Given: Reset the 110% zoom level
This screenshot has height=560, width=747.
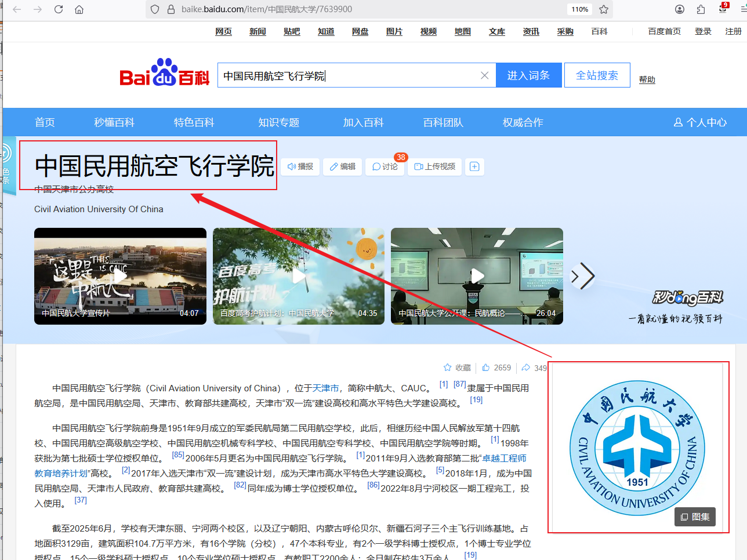Looking at the screenshot, I should (580, 9).
